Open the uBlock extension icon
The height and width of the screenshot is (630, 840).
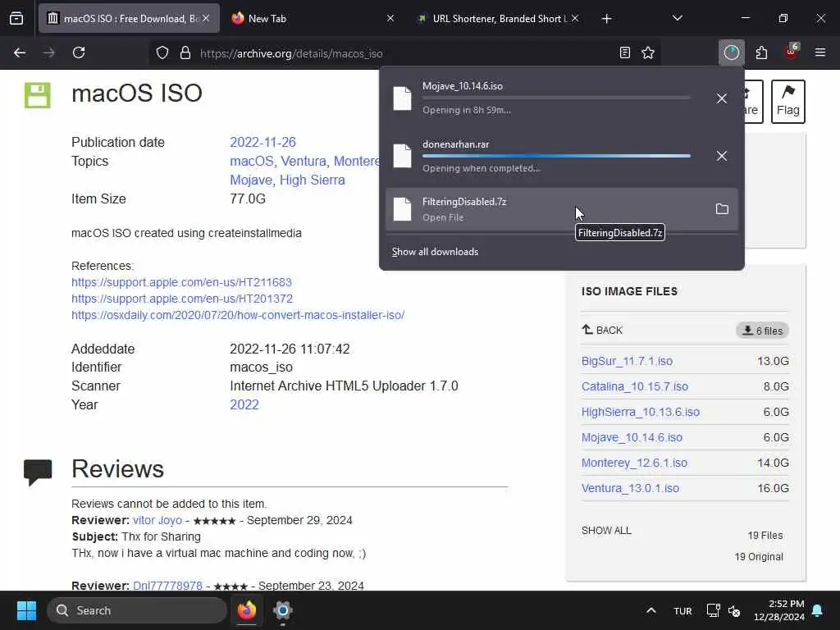click(792, 52)
